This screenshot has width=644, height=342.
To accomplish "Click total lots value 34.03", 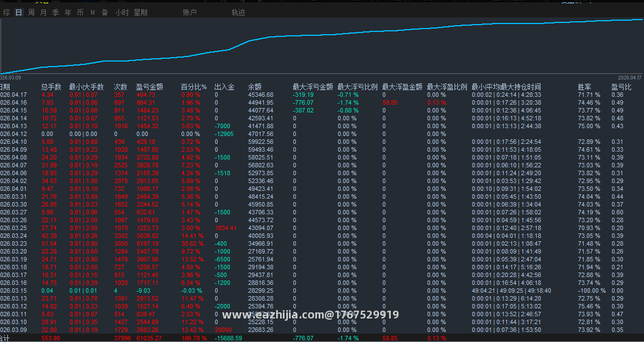I will click(49, 181).
